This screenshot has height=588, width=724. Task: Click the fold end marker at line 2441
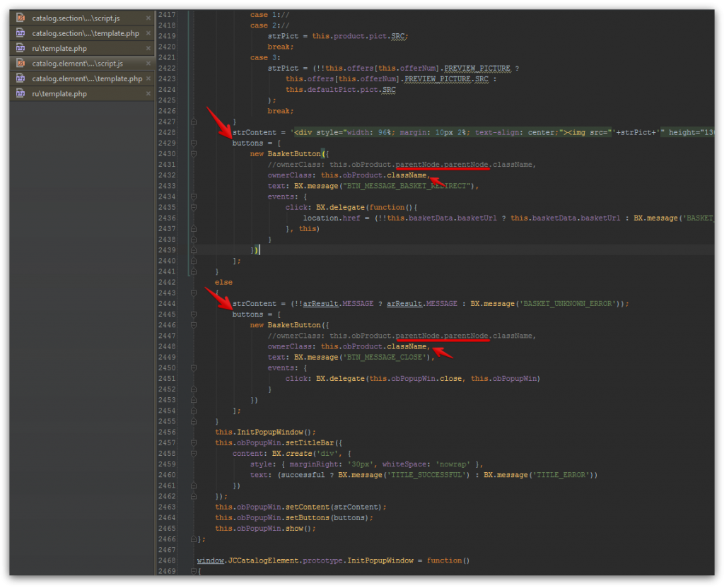(194, 271)
